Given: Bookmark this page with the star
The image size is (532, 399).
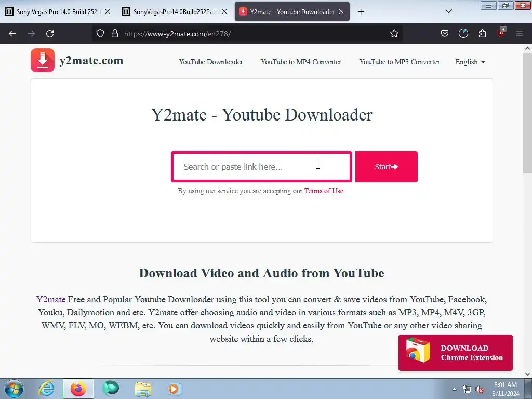Looking at the screenshot, I should point(394,33).
